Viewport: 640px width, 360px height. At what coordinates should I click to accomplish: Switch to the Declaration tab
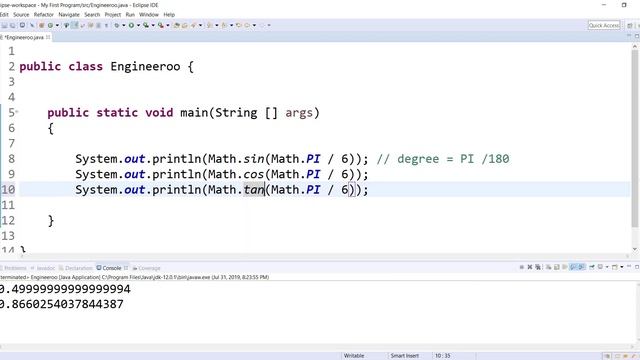(x=76, y=268)
